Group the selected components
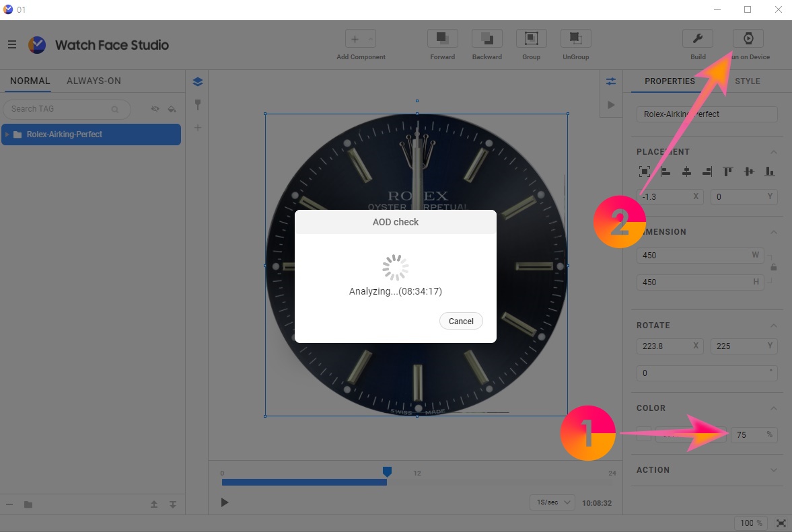 [532, 38]
